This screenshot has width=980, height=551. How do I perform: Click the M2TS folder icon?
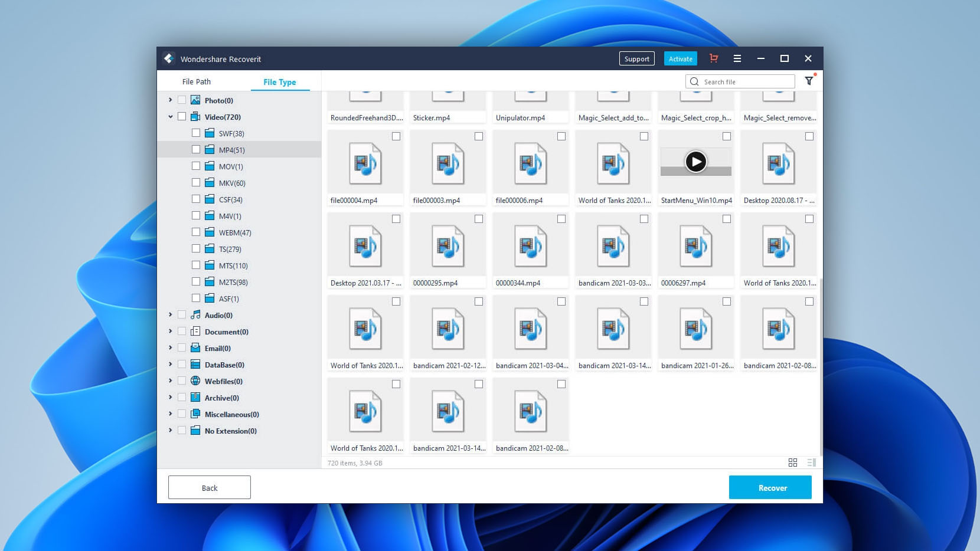click(x=210, y=282)
